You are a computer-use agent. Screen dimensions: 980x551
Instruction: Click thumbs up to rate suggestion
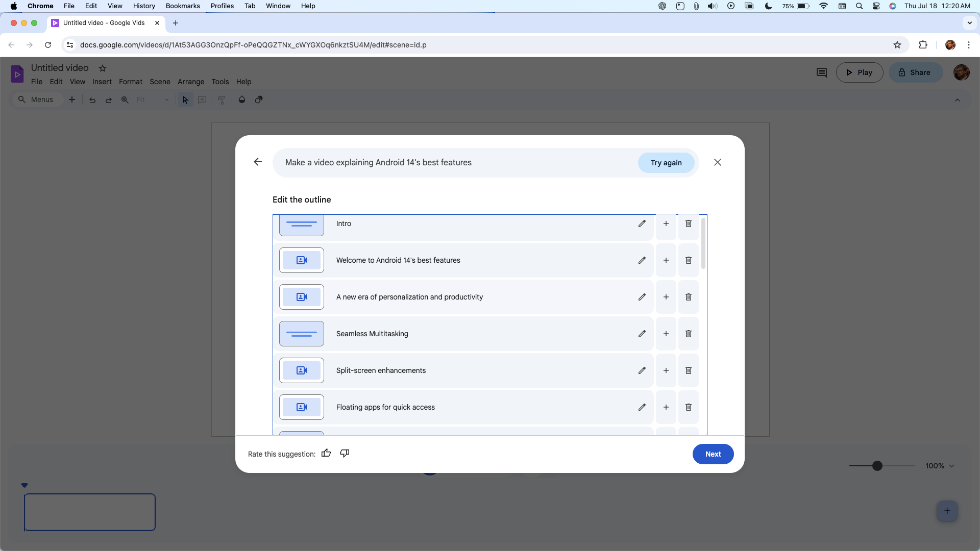[x=327, y=453]
